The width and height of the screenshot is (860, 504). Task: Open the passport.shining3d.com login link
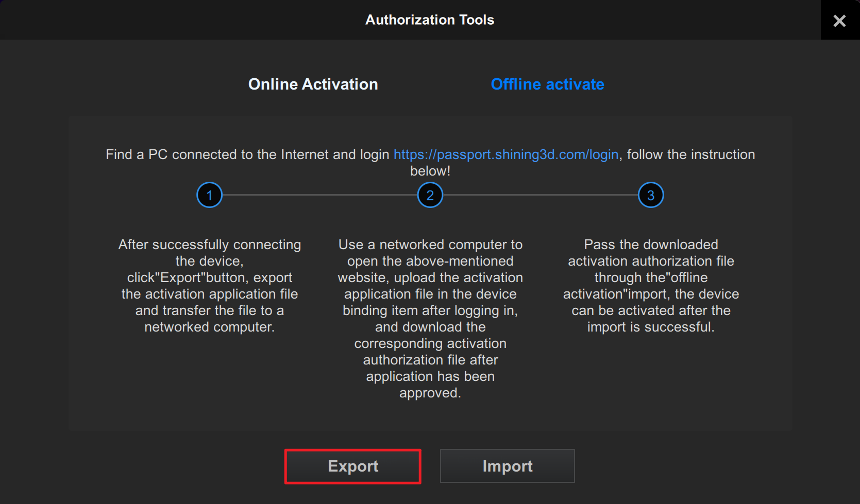505,154
